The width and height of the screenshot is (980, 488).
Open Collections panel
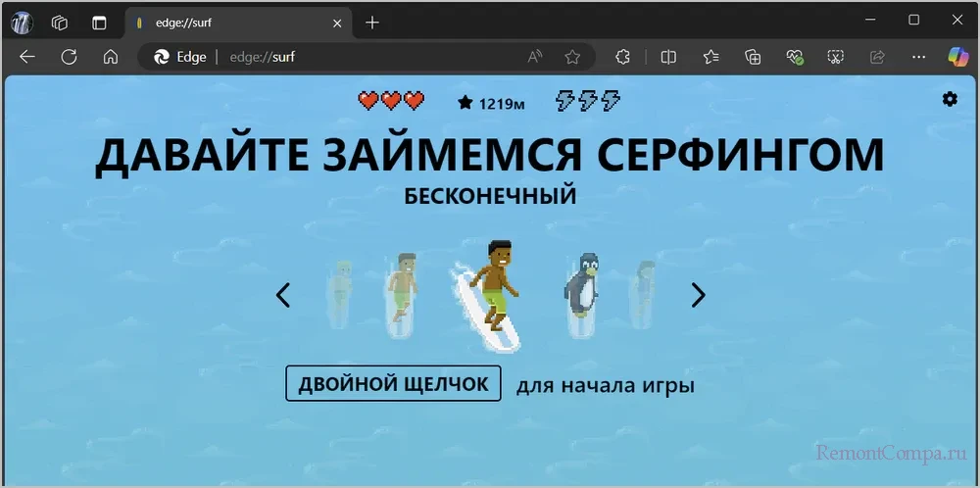[753, 57]
